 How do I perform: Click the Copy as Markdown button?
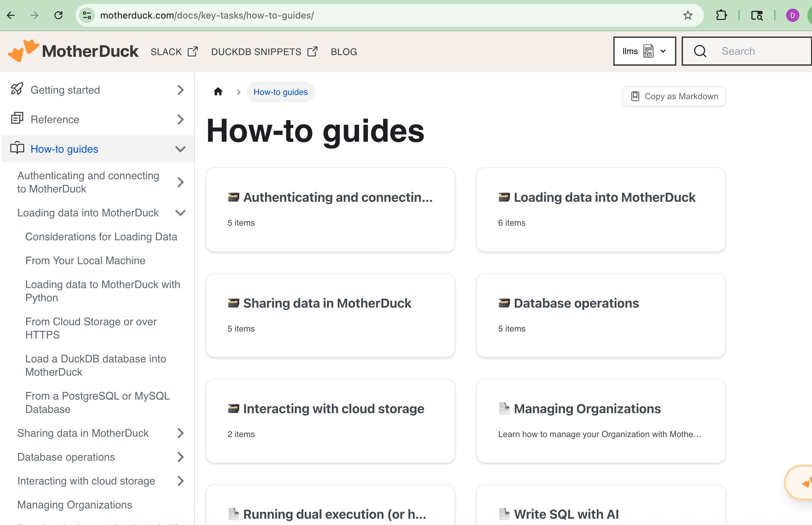pyautogui.click(x=674, y=96)
